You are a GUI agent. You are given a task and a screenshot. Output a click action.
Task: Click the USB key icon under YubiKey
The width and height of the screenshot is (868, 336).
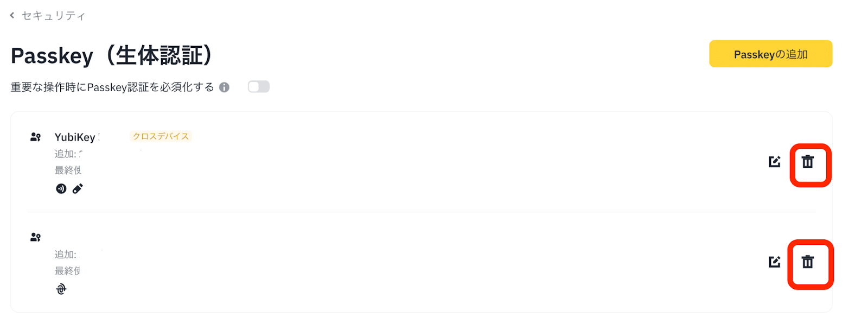[78, 189]
